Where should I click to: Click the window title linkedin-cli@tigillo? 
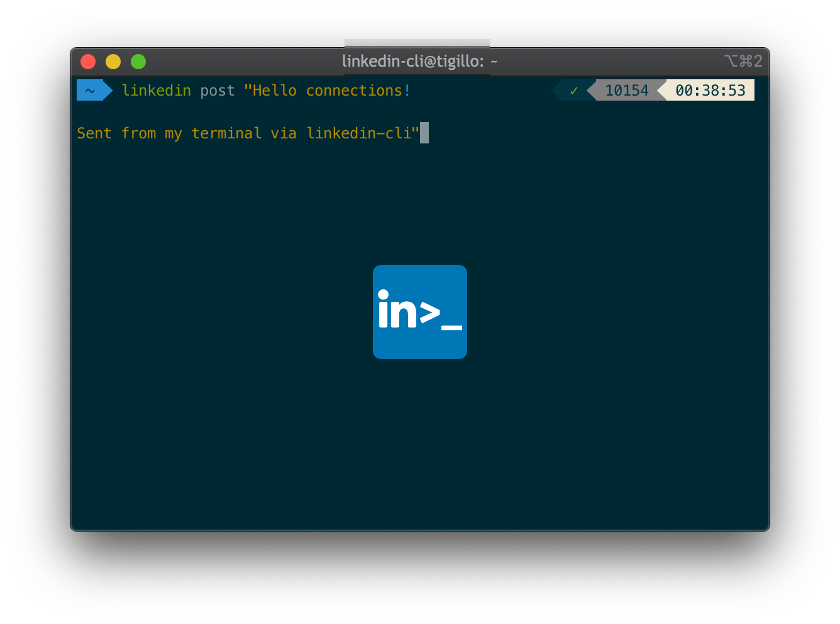point(420,61)
